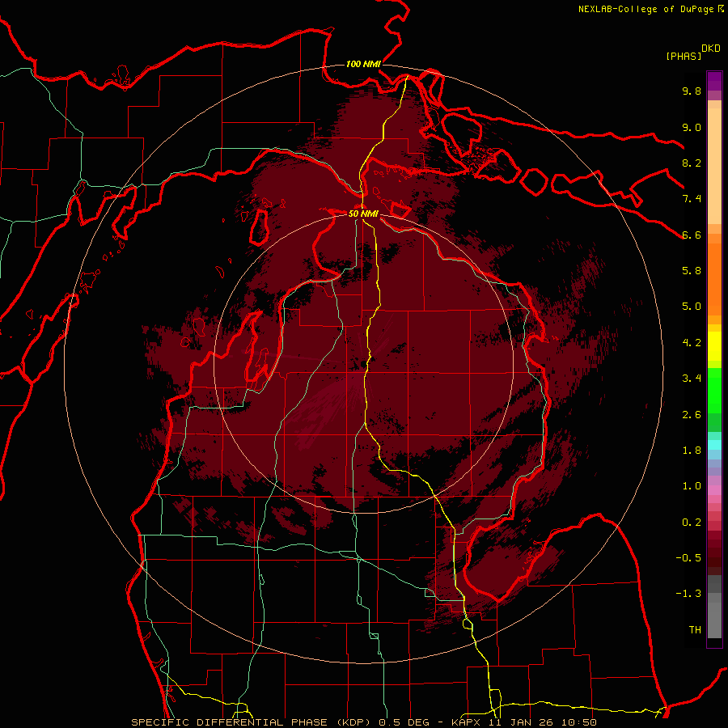Click the 9.0 value on color scale

tap(692, 127)
